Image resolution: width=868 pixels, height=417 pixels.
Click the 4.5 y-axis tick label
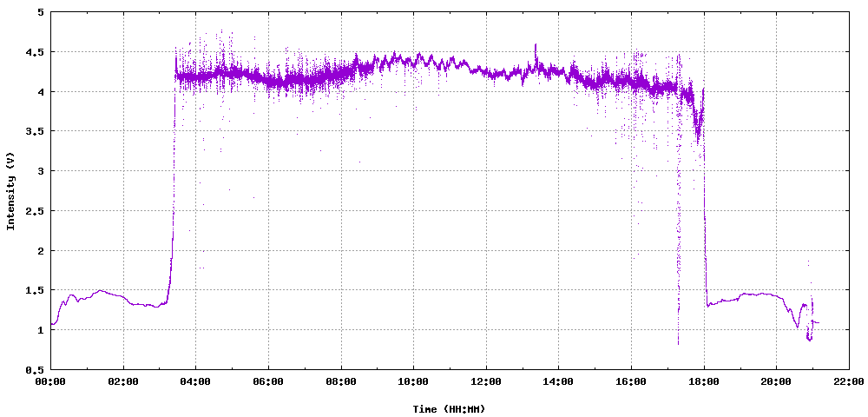(x=36, y=52)
